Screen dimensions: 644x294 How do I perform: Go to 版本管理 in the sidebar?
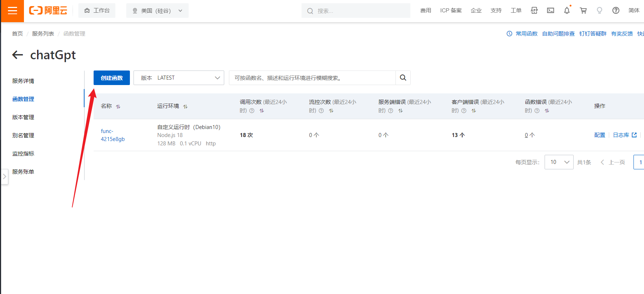point(23,117)
